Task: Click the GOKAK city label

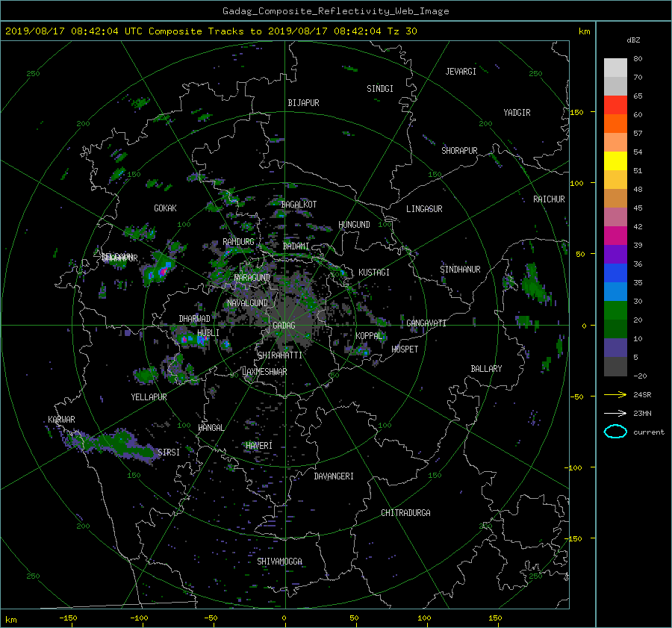Action: pyautogui.click(x=165, y=208)
